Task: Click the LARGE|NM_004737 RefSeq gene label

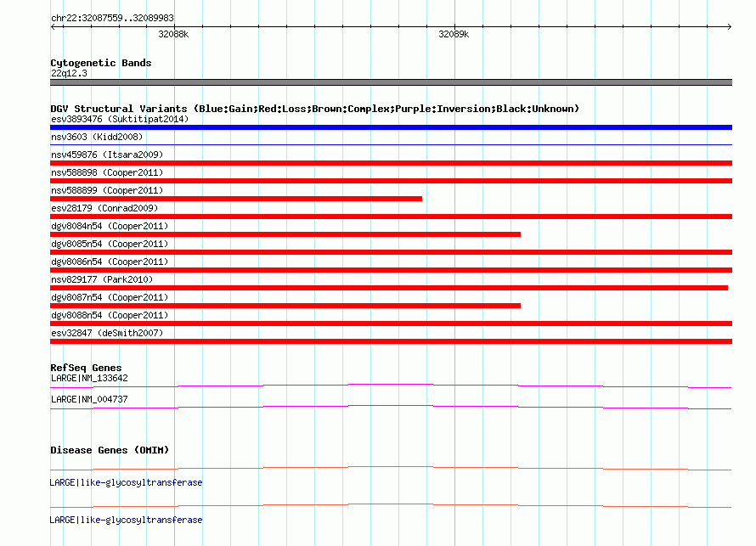Action: (x=89, y=399)
